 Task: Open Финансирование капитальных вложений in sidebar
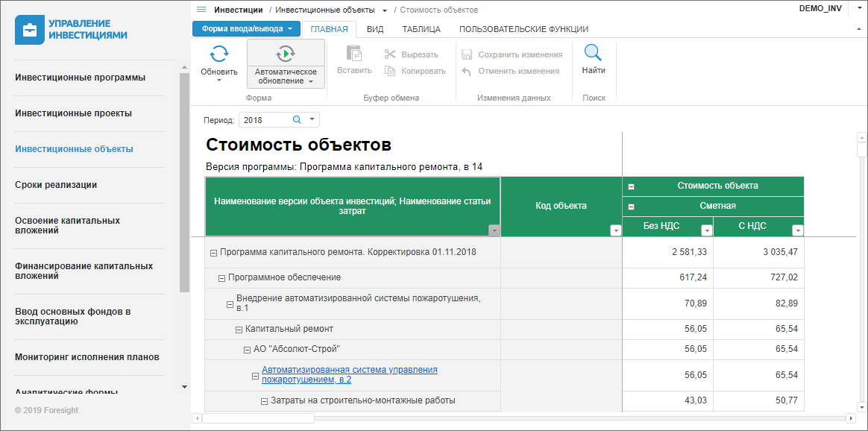(84, 271)
